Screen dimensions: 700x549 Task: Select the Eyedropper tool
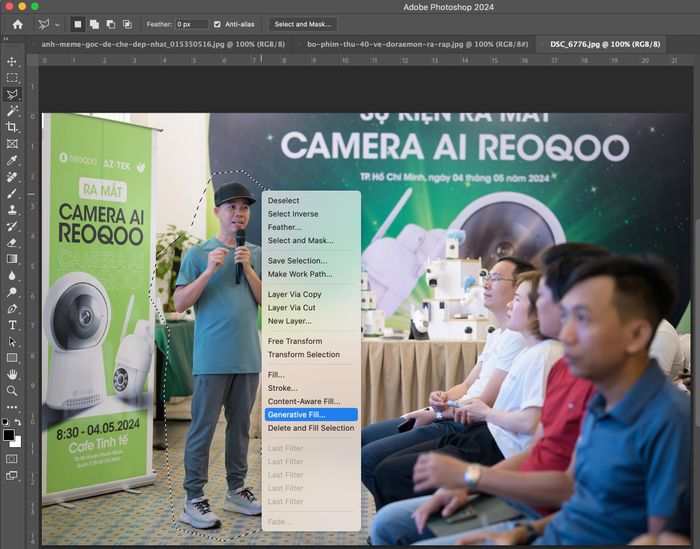(x=12, y=160)
